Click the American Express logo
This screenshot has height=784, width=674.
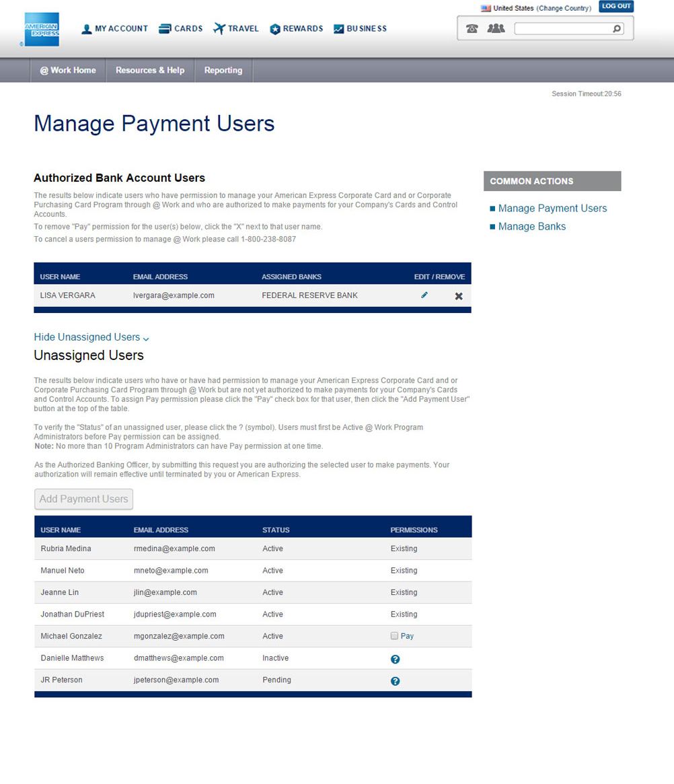(42, 30)
